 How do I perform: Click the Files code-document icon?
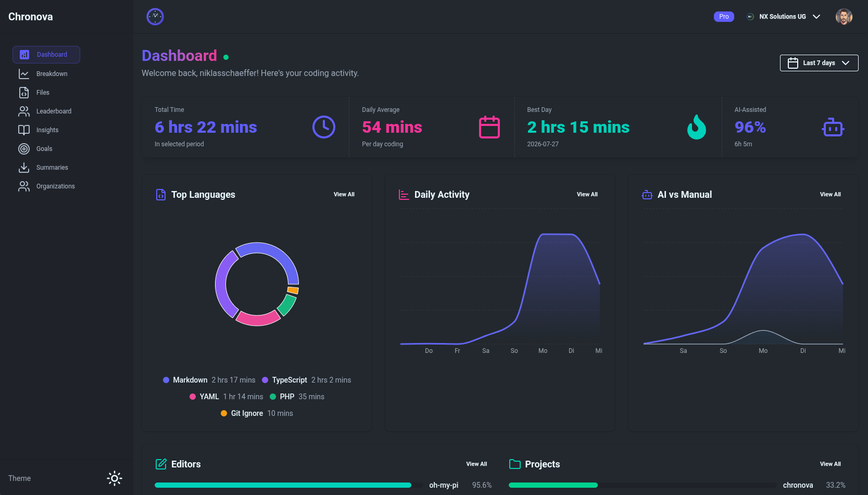[x=24, y=93]
